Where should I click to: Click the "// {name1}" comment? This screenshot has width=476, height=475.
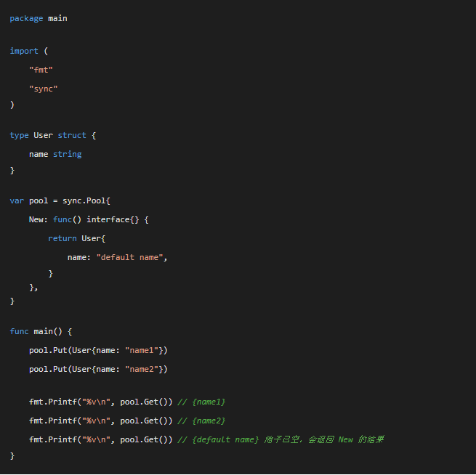click(201, 402)
